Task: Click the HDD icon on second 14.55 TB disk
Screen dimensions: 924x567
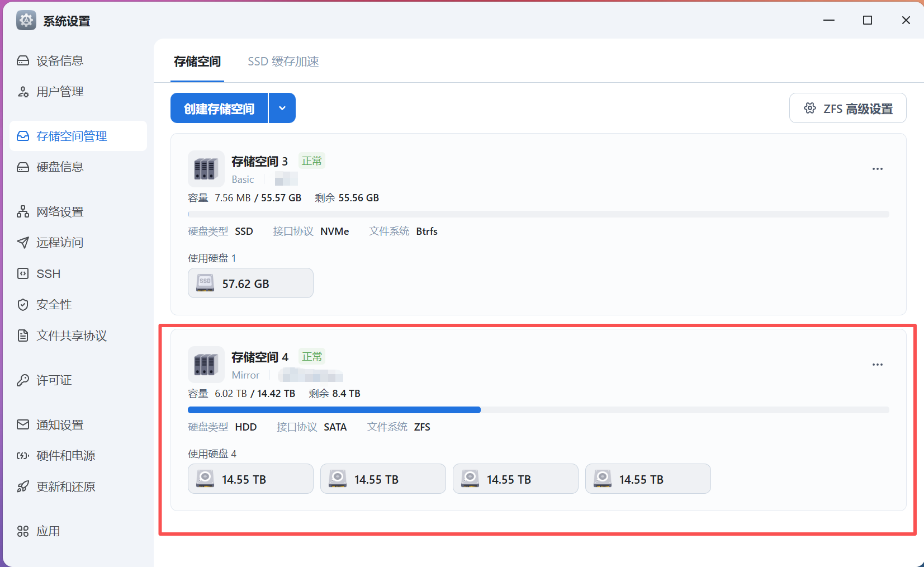Action: [338, 479]
